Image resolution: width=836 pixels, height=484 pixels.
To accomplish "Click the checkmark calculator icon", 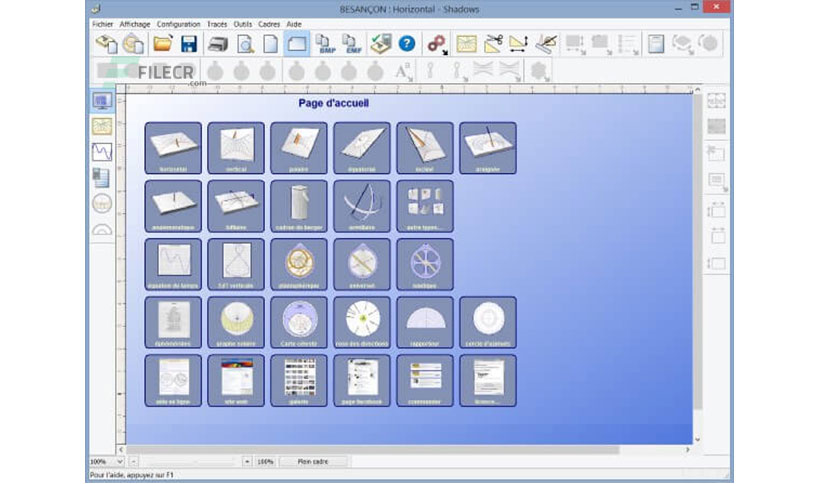I will click(381, 44).
